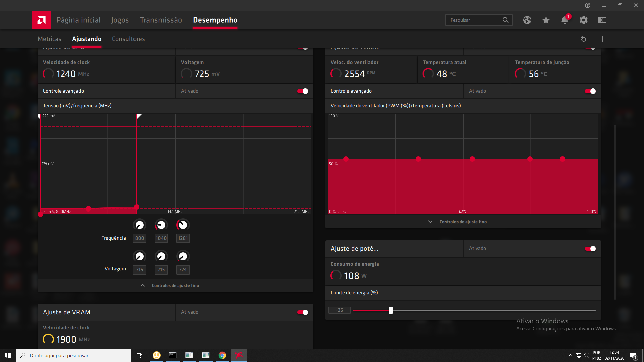Viewport: 644px width, 362px height.
Task: Select the Desempenho tab
Action: pyautogui.click(x=215, y=20)
